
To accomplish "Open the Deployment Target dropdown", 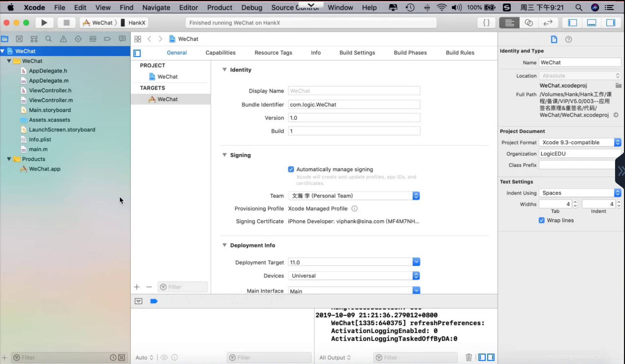I will [416, 262].
